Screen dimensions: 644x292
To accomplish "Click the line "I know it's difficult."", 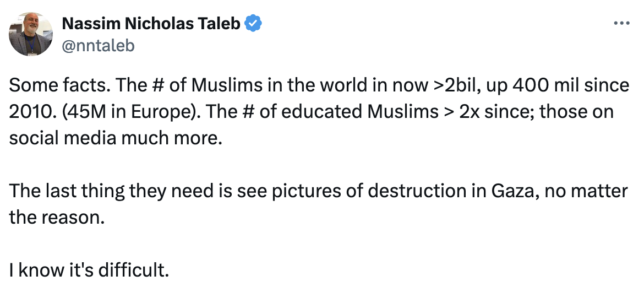I will 87,270.
